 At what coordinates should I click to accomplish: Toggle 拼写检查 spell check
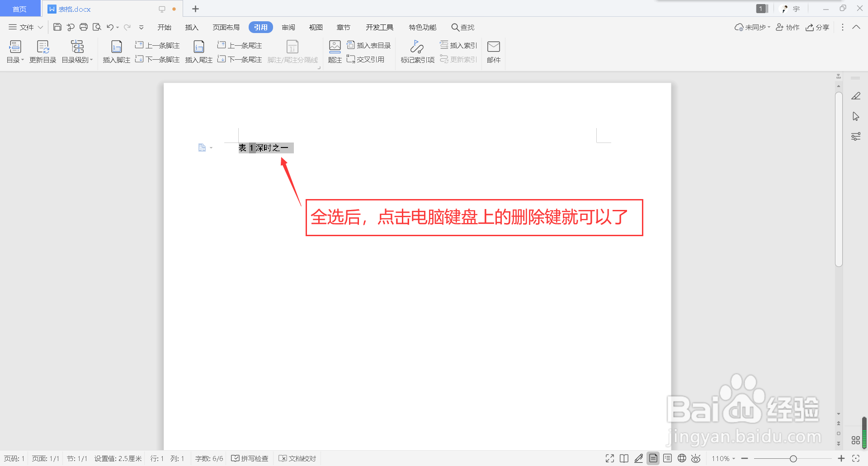coord(250,458)
